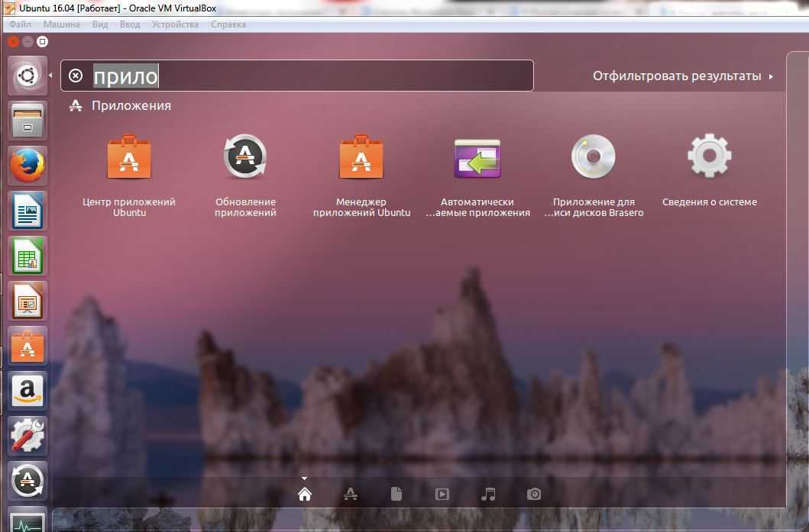Open Автоматически запускаемые приложения icon
The image size is (809, 532).
pos(477,158)
